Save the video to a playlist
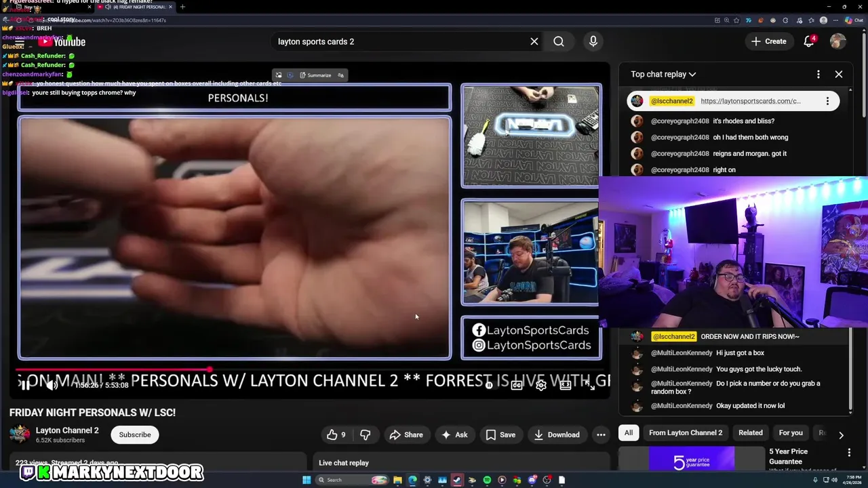The height and width of the screenshot is (488, 868). pyautogui.click(x=500, y=434)
